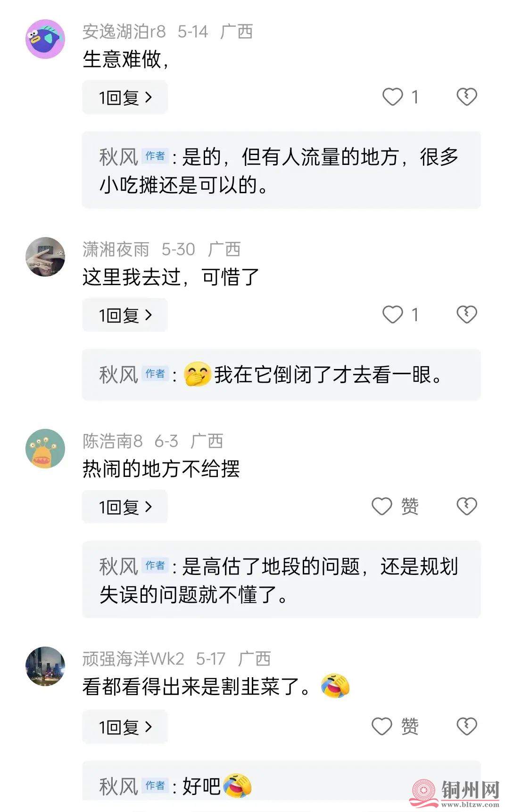Image resolution: width=505 pixels, height=812 pixels.
Task: Like 潇湘夜雨's comment with heart icon
Action: (x=392, y=315)
